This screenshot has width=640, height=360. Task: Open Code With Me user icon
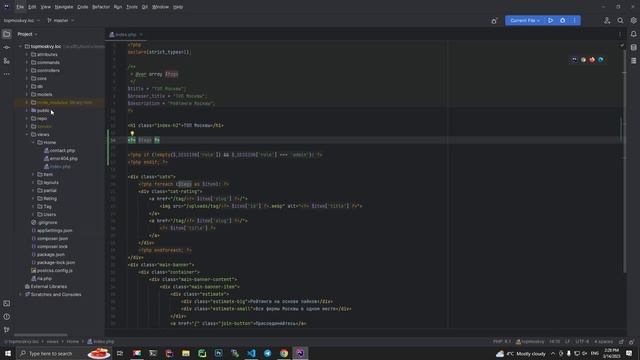(x=607, y=20)
